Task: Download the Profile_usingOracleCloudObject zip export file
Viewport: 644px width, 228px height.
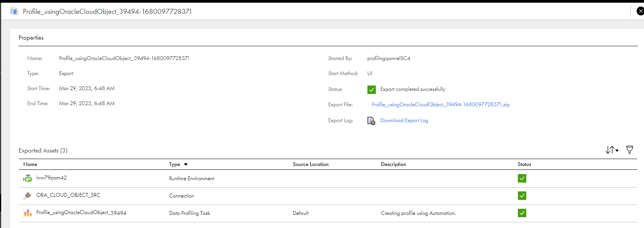Action: [x=441, y=104]
